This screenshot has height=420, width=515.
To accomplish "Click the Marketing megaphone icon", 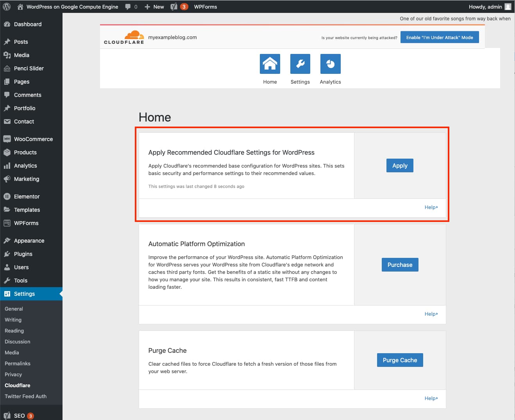I will (x=7, y=179).
